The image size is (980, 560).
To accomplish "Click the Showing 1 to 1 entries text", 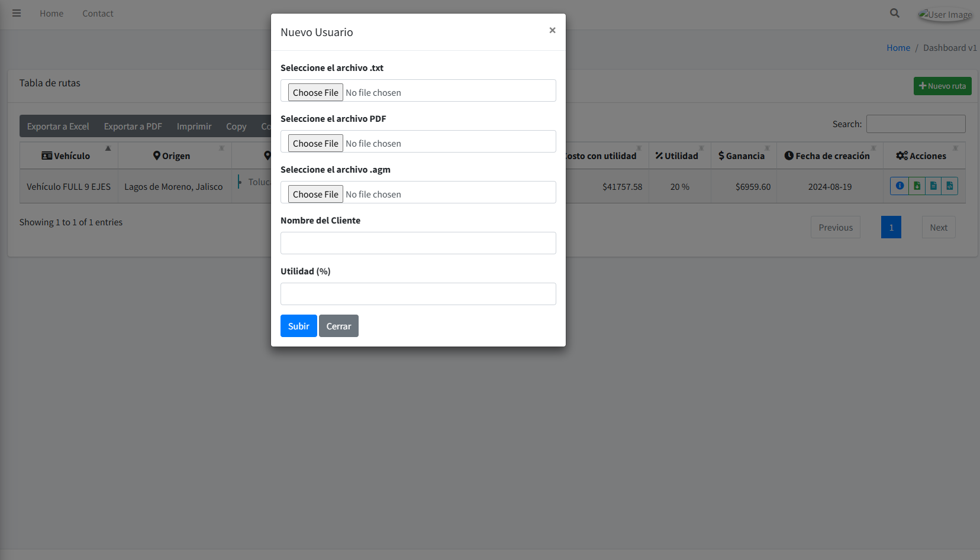I will (71, 222).
